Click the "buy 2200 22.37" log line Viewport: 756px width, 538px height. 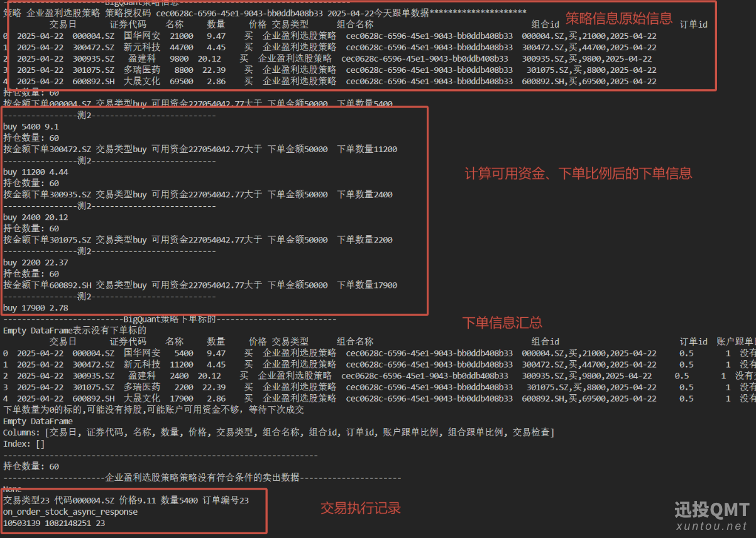tap(36, 263)
